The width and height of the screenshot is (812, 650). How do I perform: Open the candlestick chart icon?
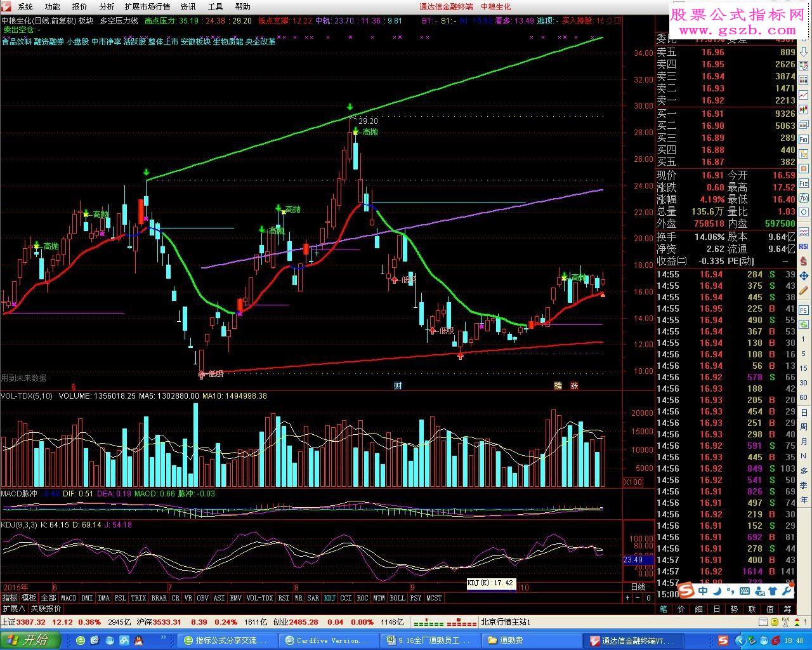tap(804, 109)
